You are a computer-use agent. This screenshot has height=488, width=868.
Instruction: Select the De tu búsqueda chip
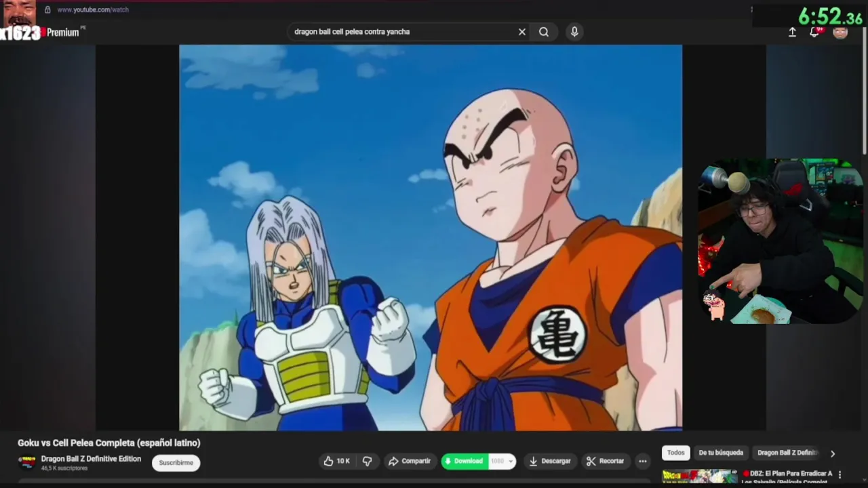pyautogui.click(x=721, y=453)
